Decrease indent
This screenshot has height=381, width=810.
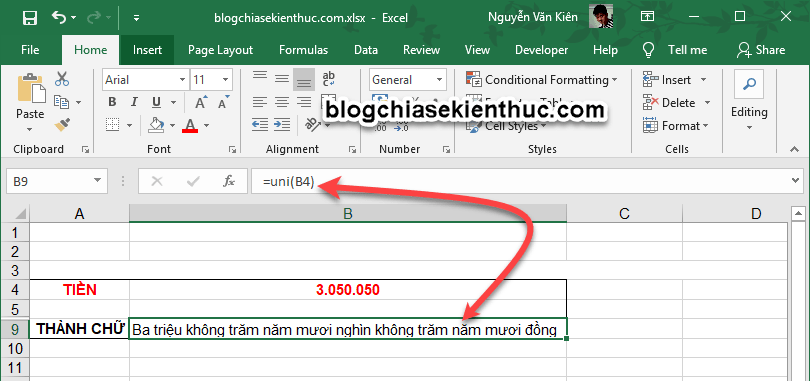point(259,124)
